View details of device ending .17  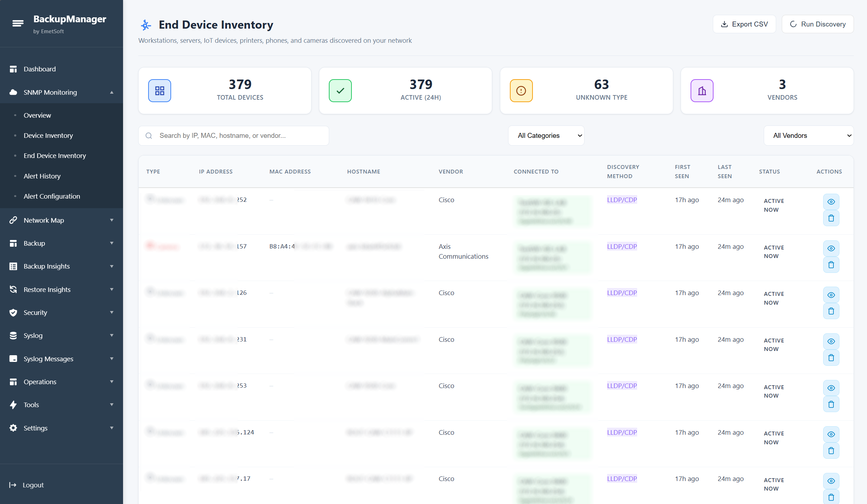[x=831, y=481]
